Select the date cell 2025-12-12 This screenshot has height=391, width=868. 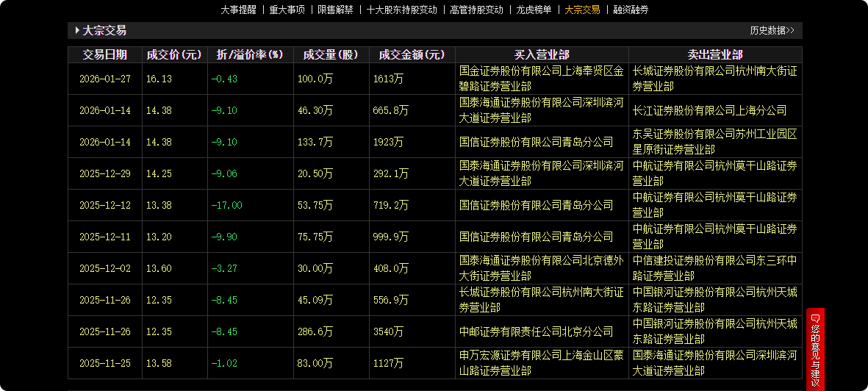pyautogui.click(x=104, y=205)
